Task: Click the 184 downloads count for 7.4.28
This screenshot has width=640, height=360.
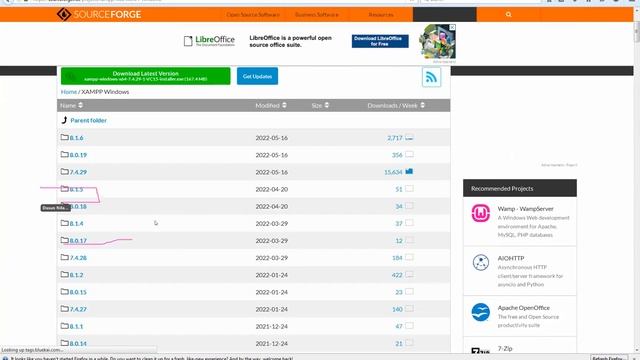Action: pos(397,258)
